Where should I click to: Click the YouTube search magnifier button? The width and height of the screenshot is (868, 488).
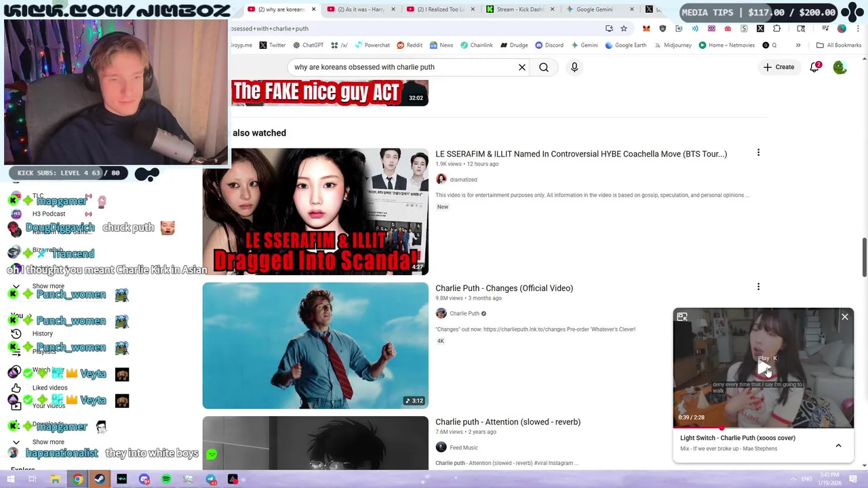(544, 67)
